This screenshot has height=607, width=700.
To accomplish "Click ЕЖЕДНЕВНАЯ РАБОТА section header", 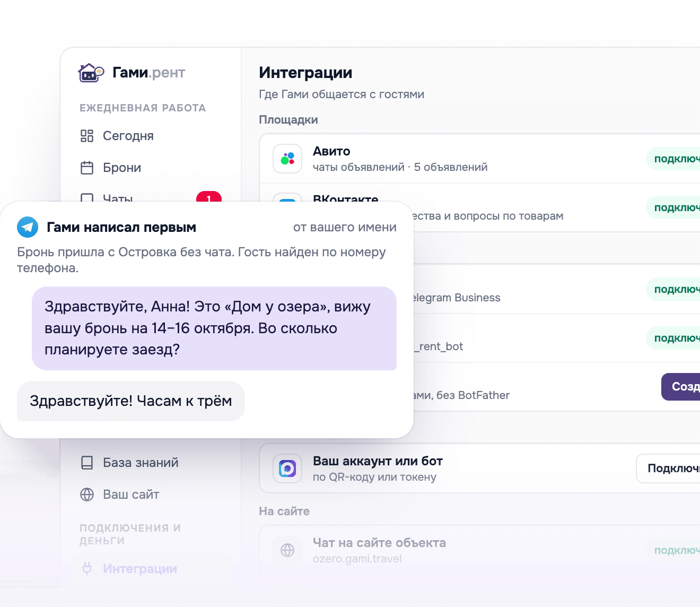I will coord(143,108).
